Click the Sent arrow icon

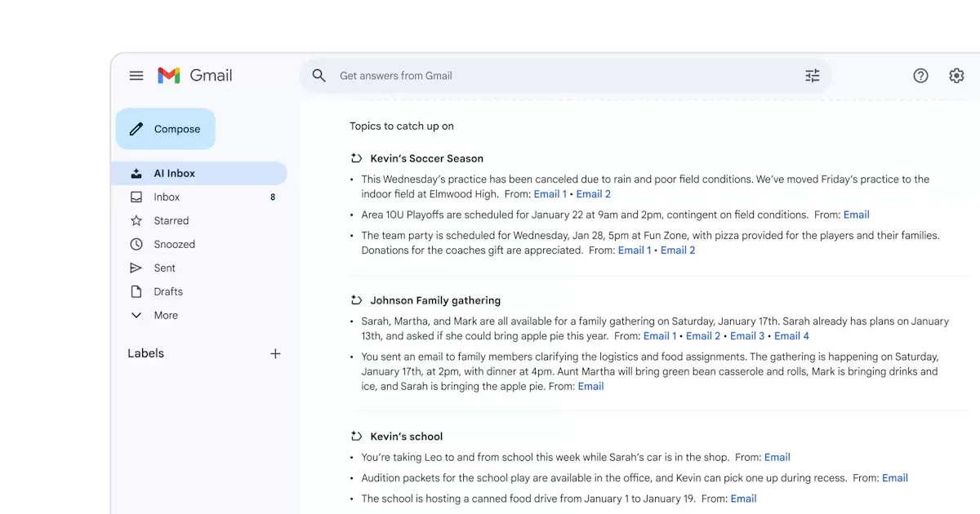coord(136,268)
